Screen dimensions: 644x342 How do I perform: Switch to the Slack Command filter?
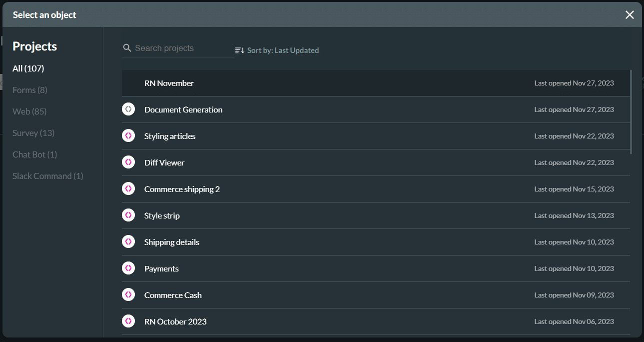point(47,175)
